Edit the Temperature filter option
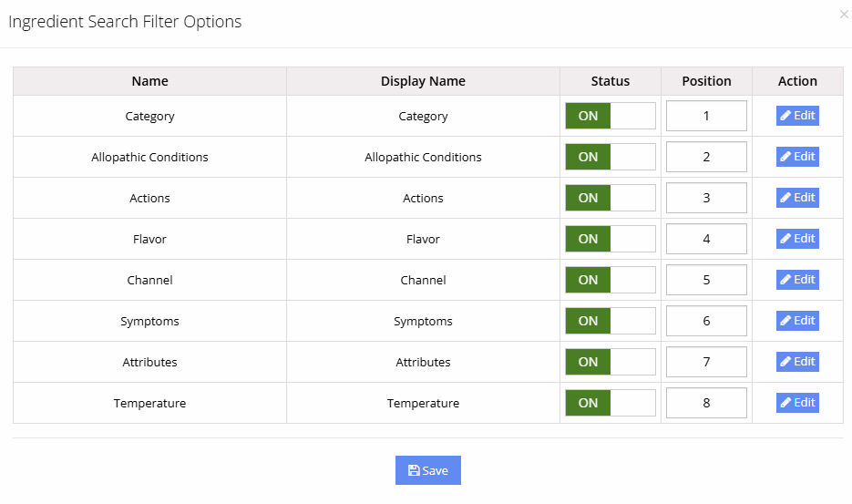Image resolution: width=852 pixels, height=504 pixels. tap(797, 403)
